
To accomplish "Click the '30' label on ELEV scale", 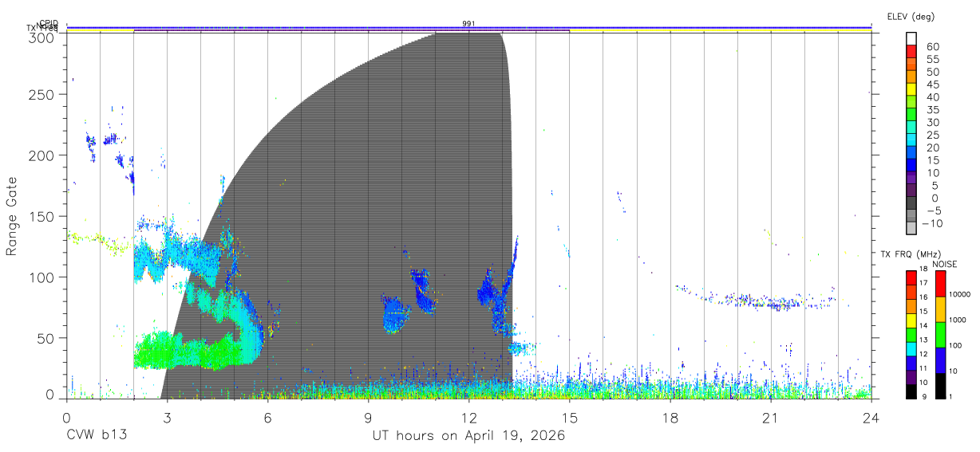I will pos(932,122).
